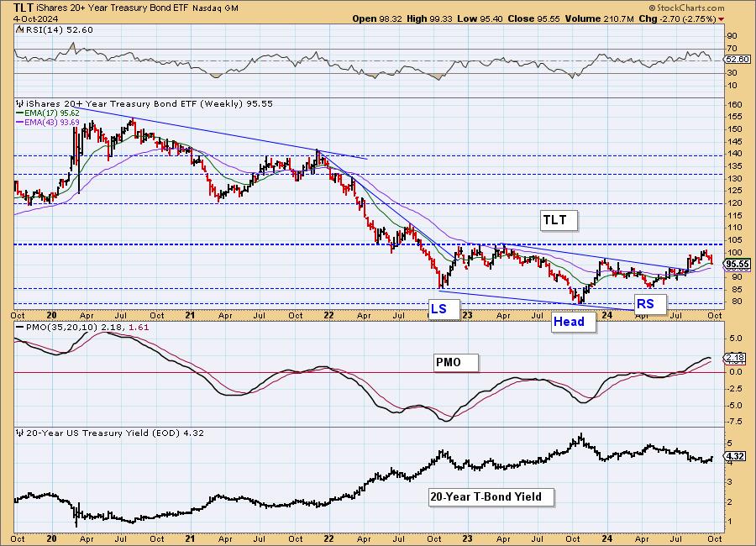This screenshot has width=756, height=546.
Task: Click the PMO annotation box
Action: tap(456, 363)
